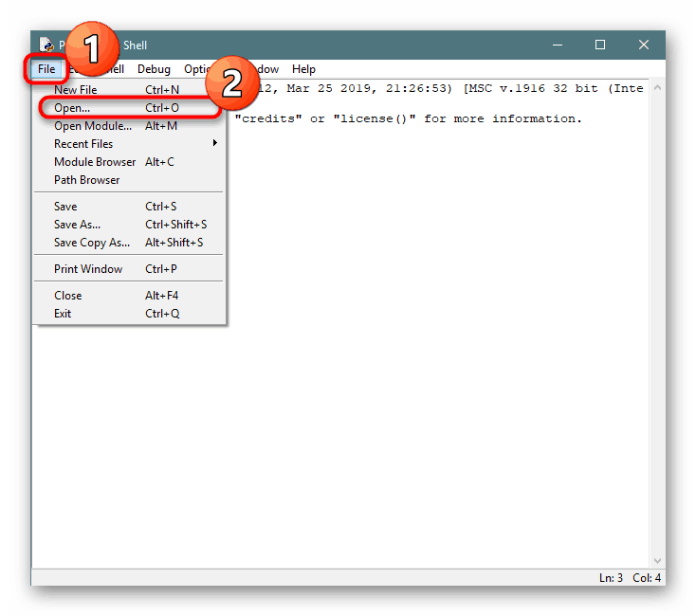Choose New File from File menu
This screenshot has width=696, height=616.
130,90
